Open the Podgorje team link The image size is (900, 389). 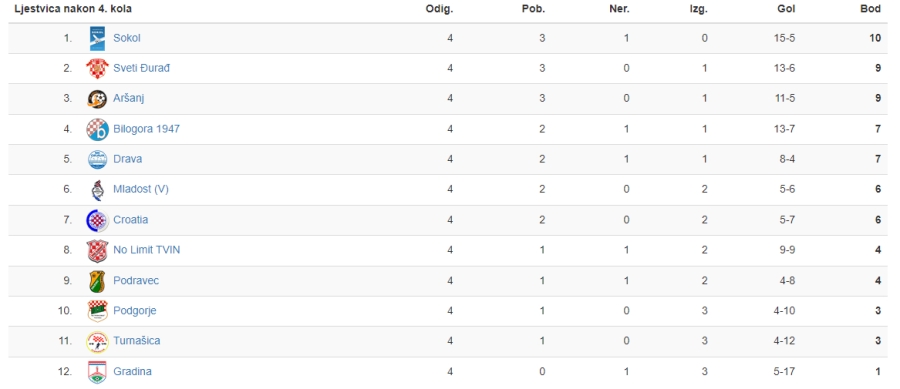coord(135,311)
